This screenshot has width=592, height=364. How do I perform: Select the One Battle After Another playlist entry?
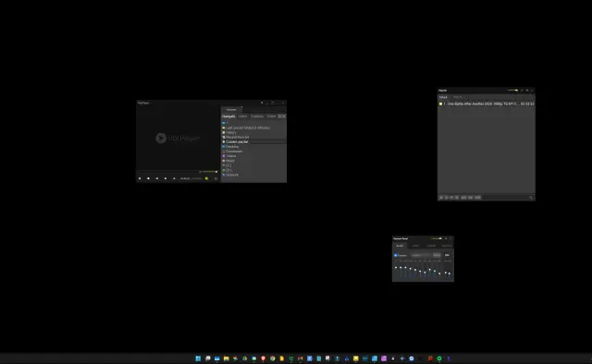(487, 103)
